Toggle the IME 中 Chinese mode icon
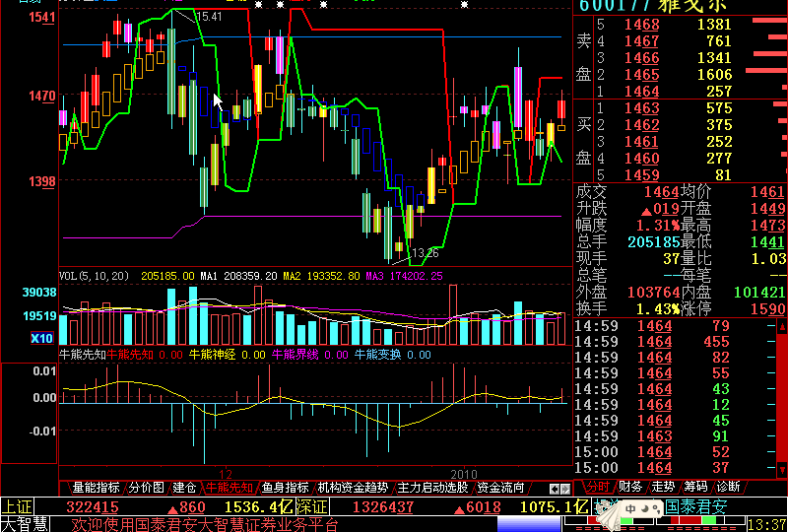The height and width of the screenshot is (532, 788). [630, 509]
